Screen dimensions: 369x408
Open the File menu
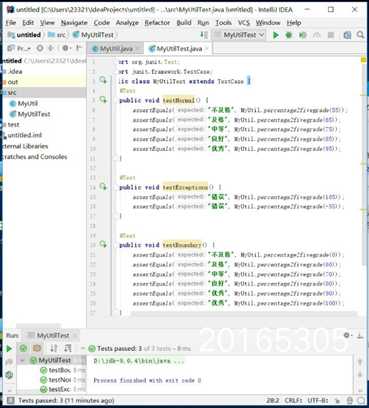[11, 23]
